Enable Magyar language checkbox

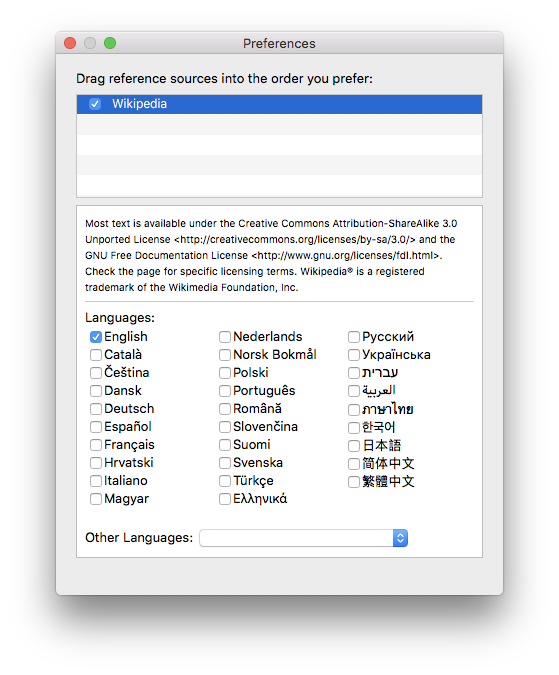pyautogui.click(x=96, y=499)
